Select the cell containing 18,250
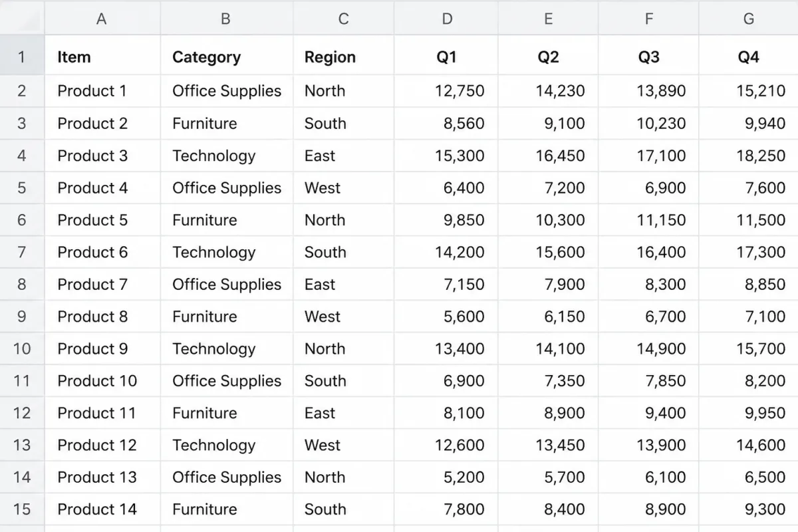The height and width of the screenshot is (532, 798). pos(748,156)
